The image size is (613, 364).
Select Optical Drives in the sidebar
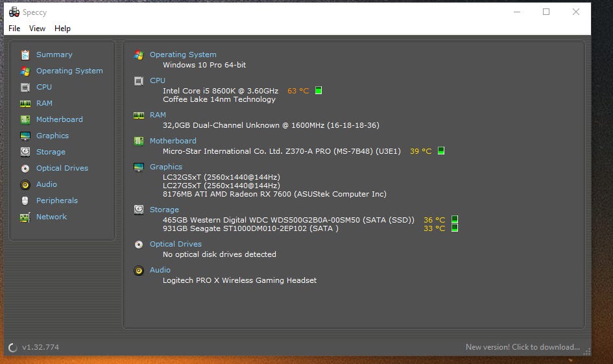[62, 168]
